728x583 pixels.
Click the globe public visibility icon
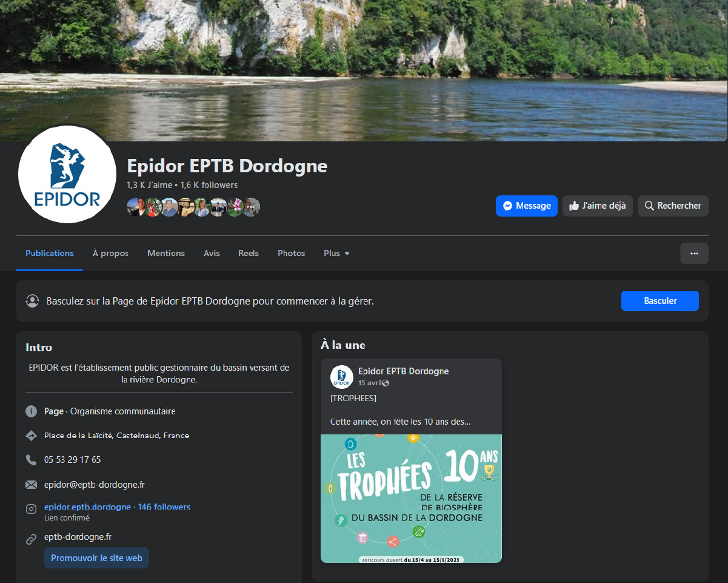(386, 383)
